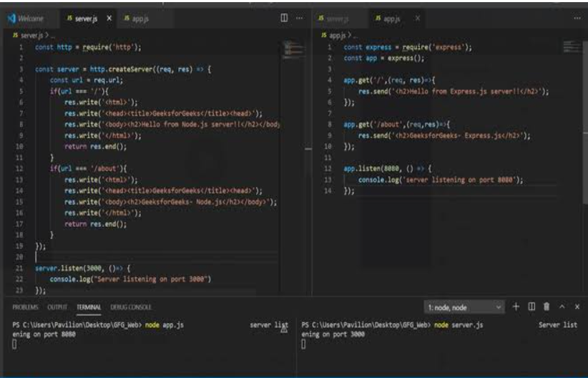The height and width of the screenshot is (378, 588).
Task: Close the app.js tab in right editor
Action: point(417,18)
